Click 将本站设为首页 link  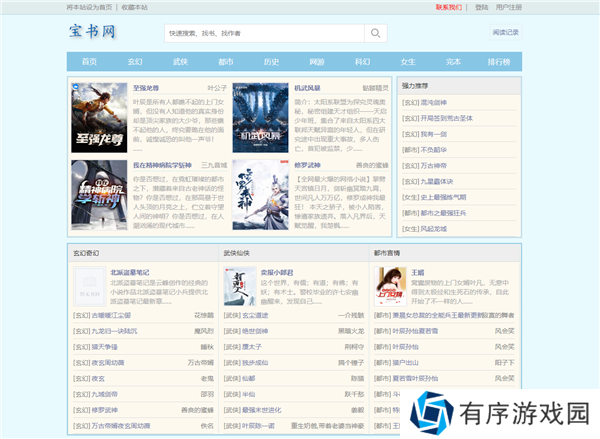89,7
